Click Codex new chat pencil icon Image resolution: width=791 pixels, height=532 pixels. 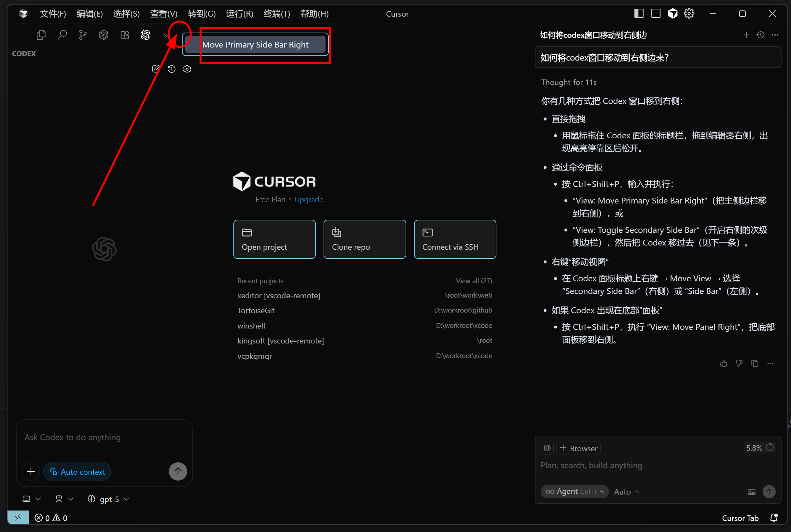156,69
